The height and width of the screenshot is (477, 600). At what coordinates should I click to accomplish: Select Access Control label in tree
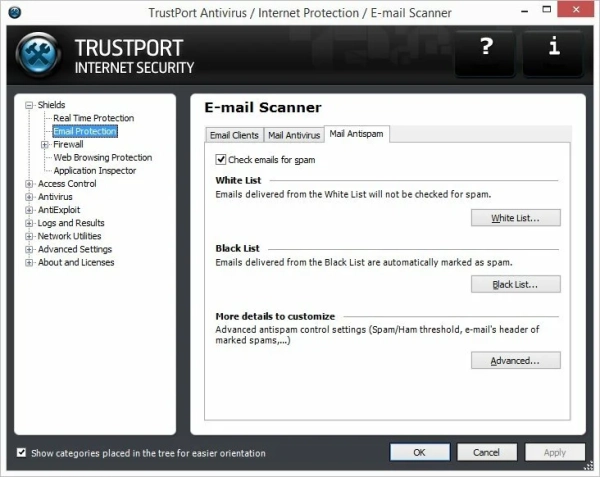coord(67,184)
